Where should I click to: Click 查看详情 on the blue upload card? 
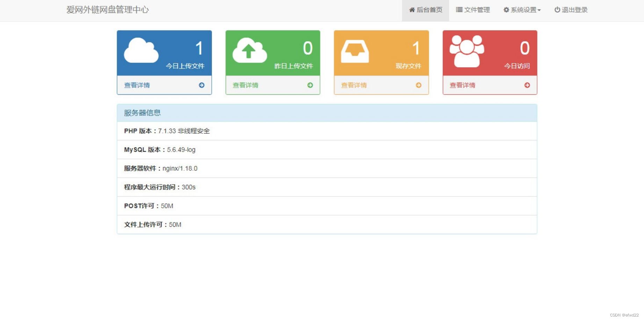pyautogui.click(x=137, y=85)
